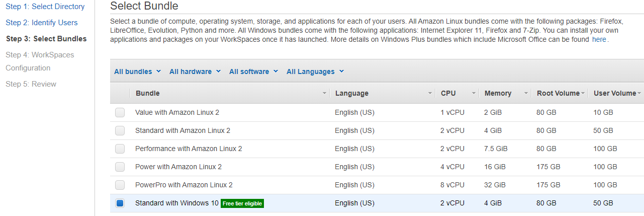Select the Standard with Amazon Linux 2 checkbox

point(120,131)
